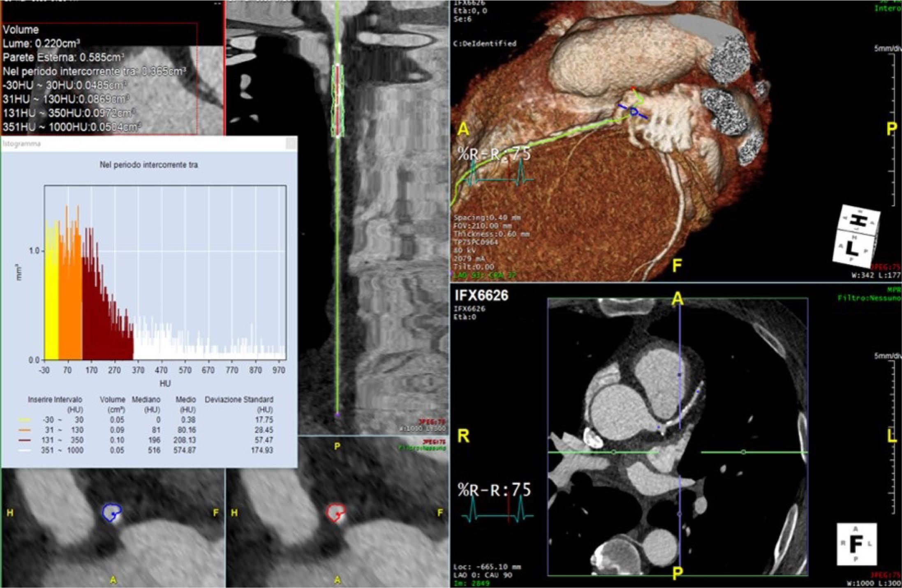Click the axial orientation cube labeled F
Image resolution: width=902 pixels, height=588 pixels.
pyautogui.click(x=857, y=544)
